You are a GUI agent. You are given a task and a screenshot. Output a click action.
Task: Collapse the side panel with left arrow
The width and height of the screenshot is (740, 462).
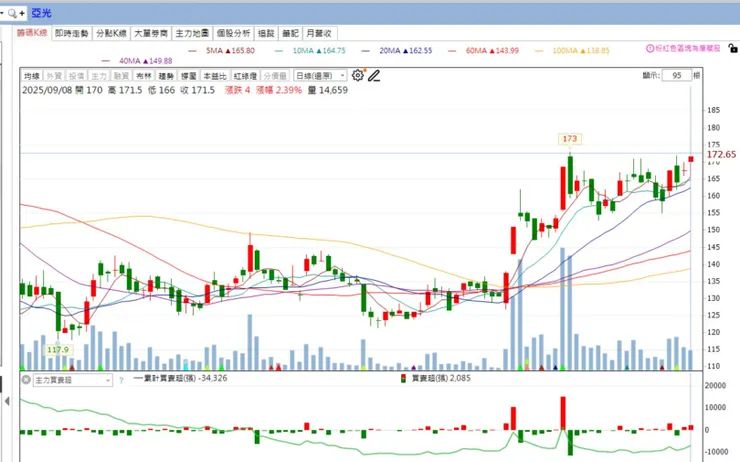pos(7,401)
